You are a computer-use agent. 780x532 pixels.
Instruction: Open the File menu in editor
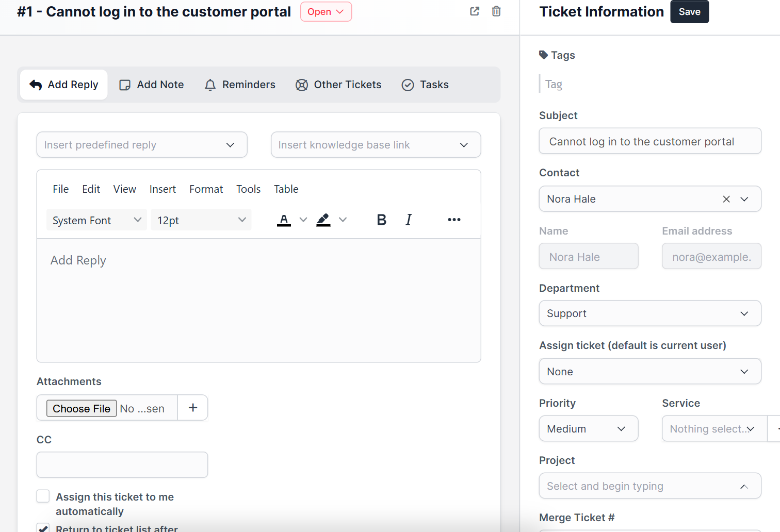tap(61, 189)
